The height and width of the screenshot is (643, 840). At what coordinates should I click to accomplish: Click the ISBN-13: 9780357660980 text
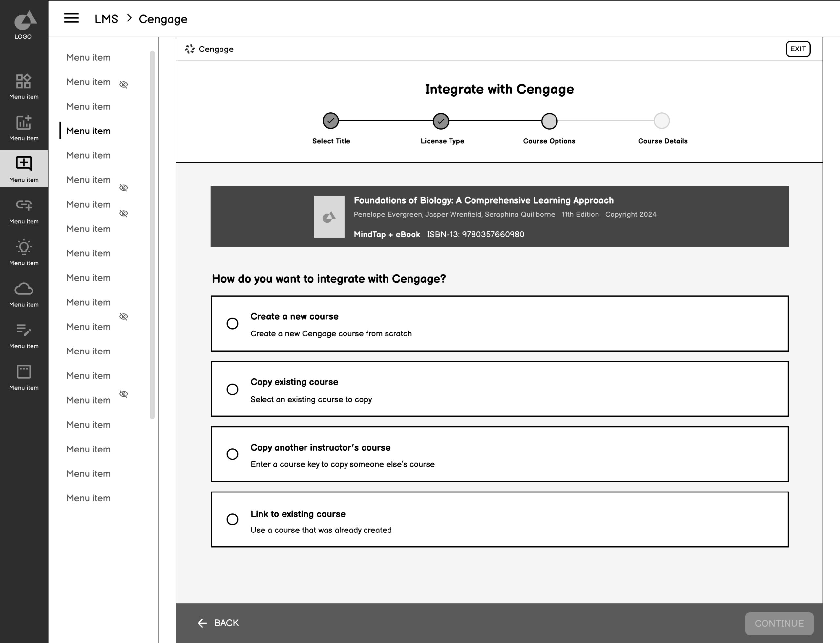pyautogui.click(x=475, y=234)
